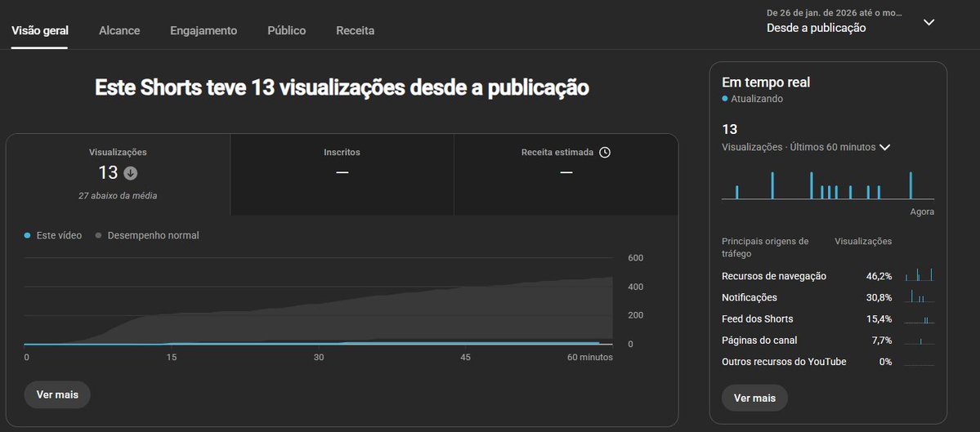The height and width of the screenshot is (432, 980).
Task: Click the Desempenho normal legend entry
Action: [147, 235]
